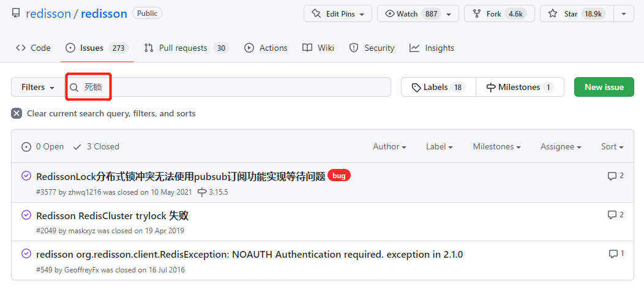The width and height of the screenshot is (644, 292).
Task: Click closed status icon of issue #2049
Action: pyautogui.click(x=26, y=215)
